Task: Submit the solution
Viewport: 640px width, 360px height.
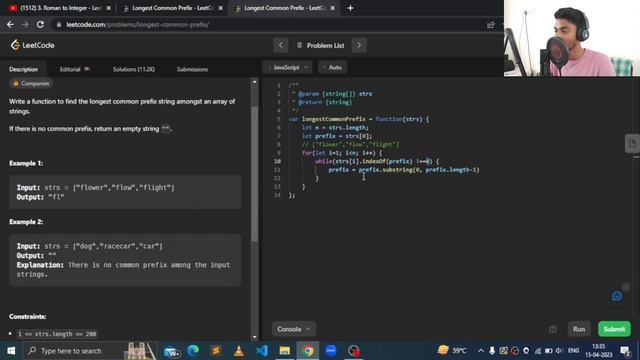Action: pos(614,329)
